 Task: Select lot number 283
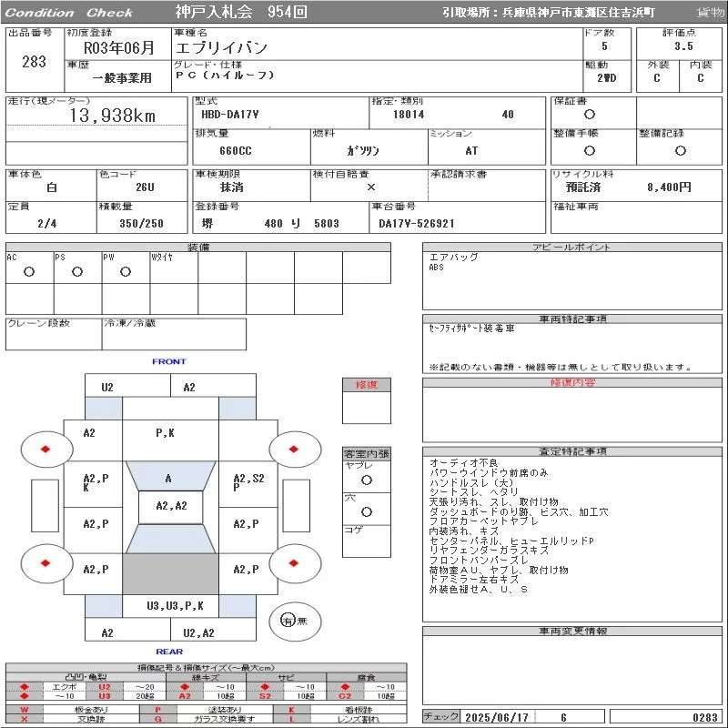[x=34, y=61]
